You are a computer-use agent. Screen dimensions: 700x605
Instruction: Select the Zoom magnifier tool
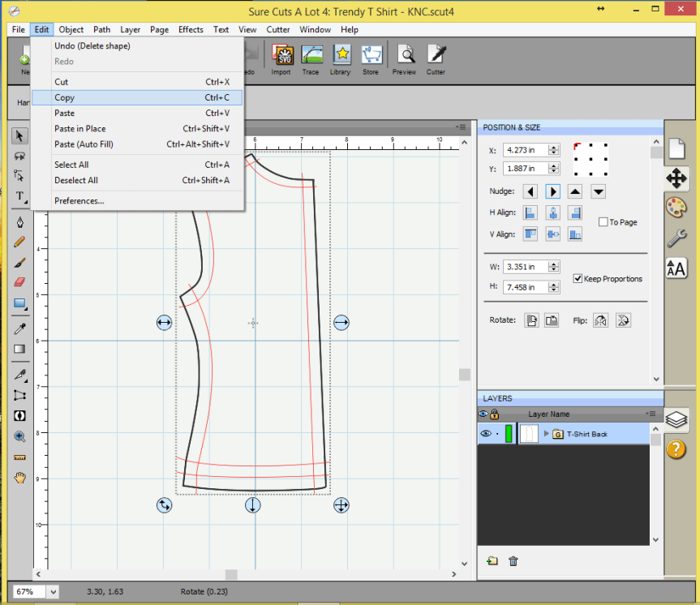pyautogui.click(x=19, y=436)
